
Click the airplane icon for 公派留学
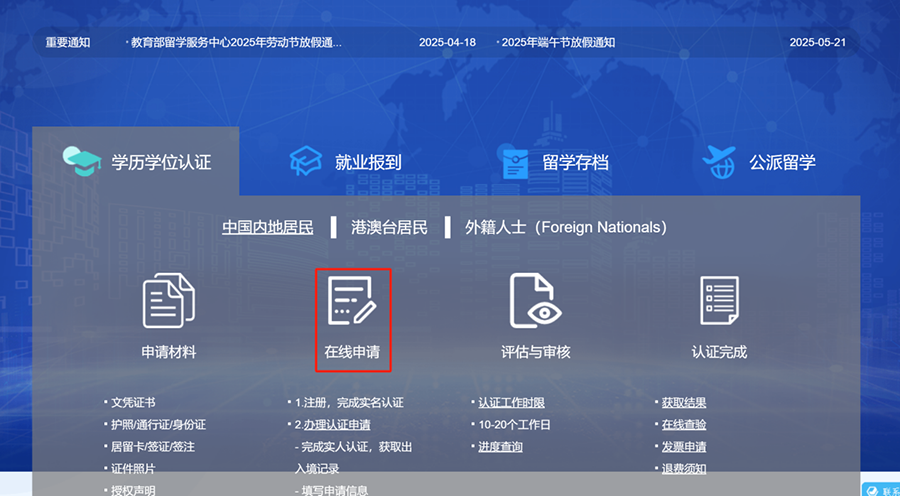tap(720, 161)
